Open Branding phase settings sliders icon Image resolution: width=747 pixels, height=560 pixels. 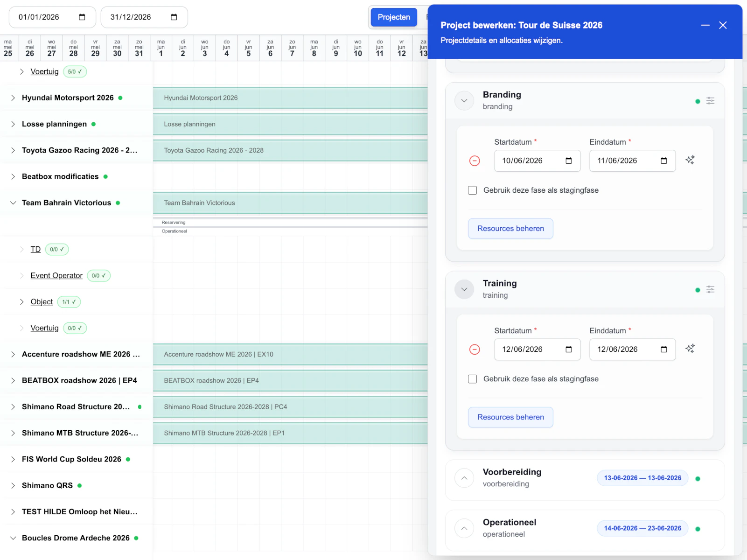tap(710, 101)
